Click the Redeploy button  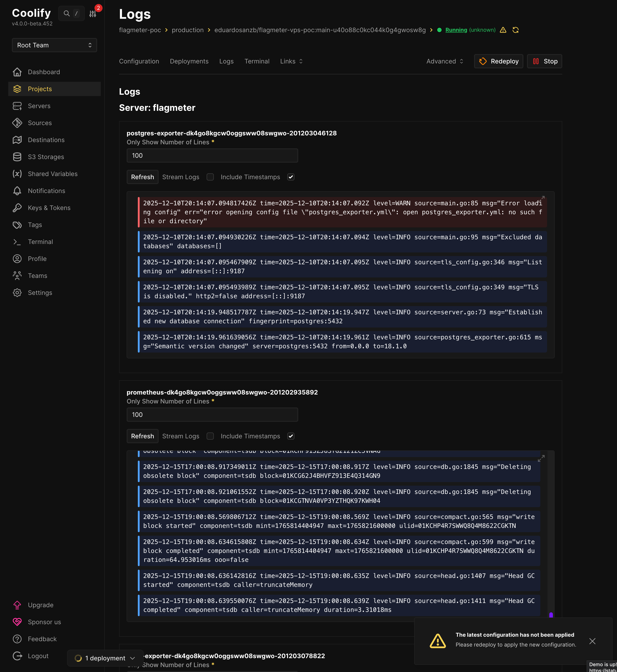coord(498,61)
